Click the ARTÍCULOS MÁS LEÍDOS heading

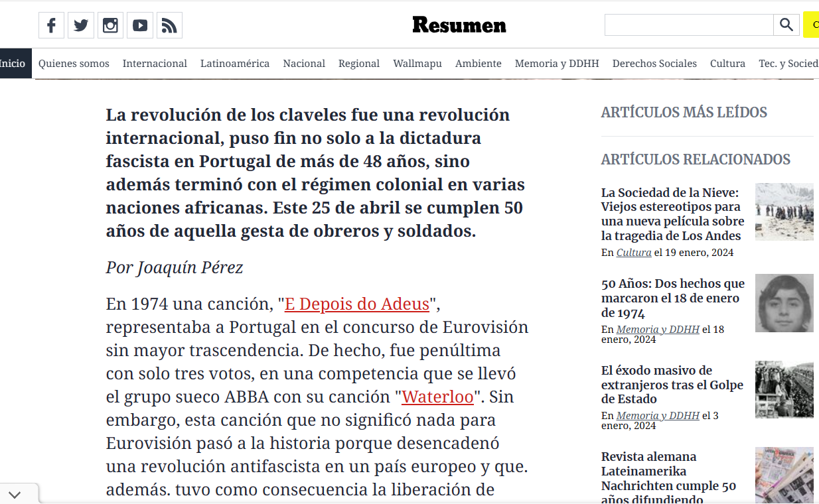click(684, 113)
